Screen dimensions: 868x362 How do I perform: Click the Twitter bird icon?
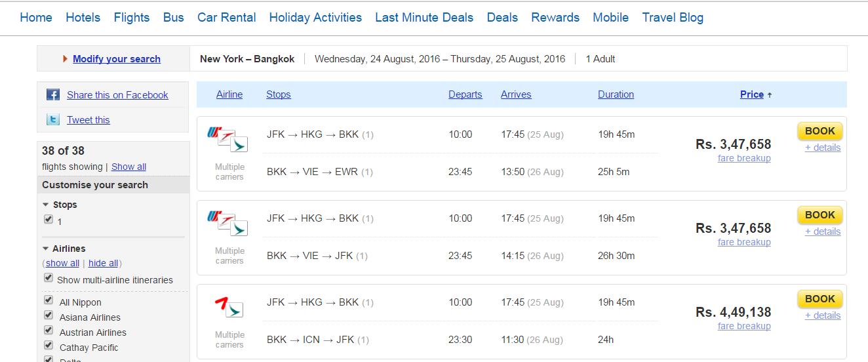pyautogui.click(x=53, y=120)
